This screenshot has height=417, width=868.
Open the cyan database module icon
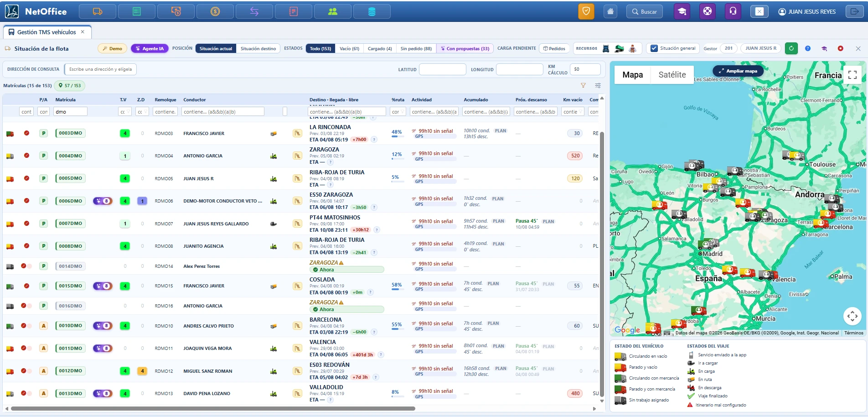click(x=372, y=11)
